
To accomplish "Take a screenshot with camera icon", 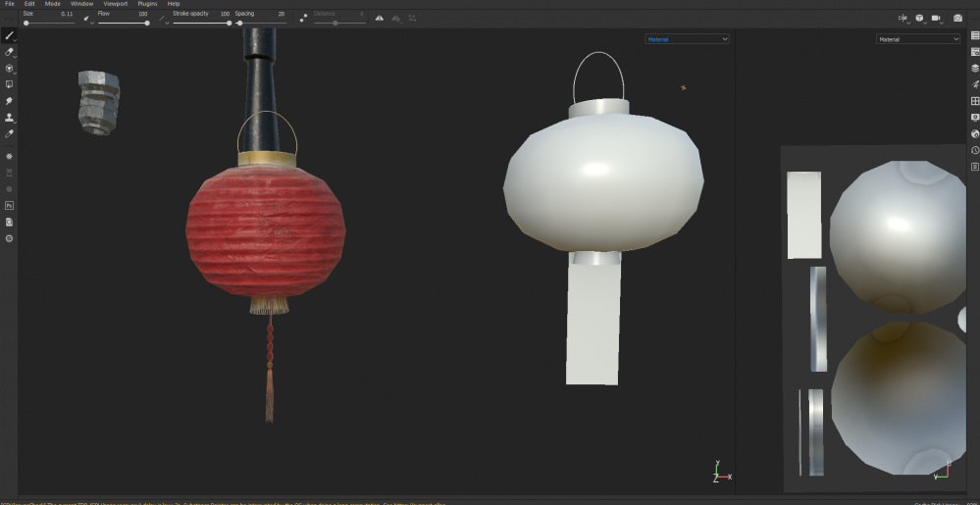I will [x=957, y=19].
